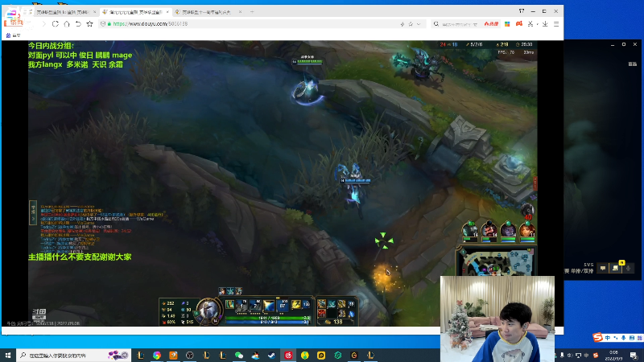The height and width of the screenshot is (362, 644).
Task: Click the notification-badged icon in right background window
Action: click(616, 267)
